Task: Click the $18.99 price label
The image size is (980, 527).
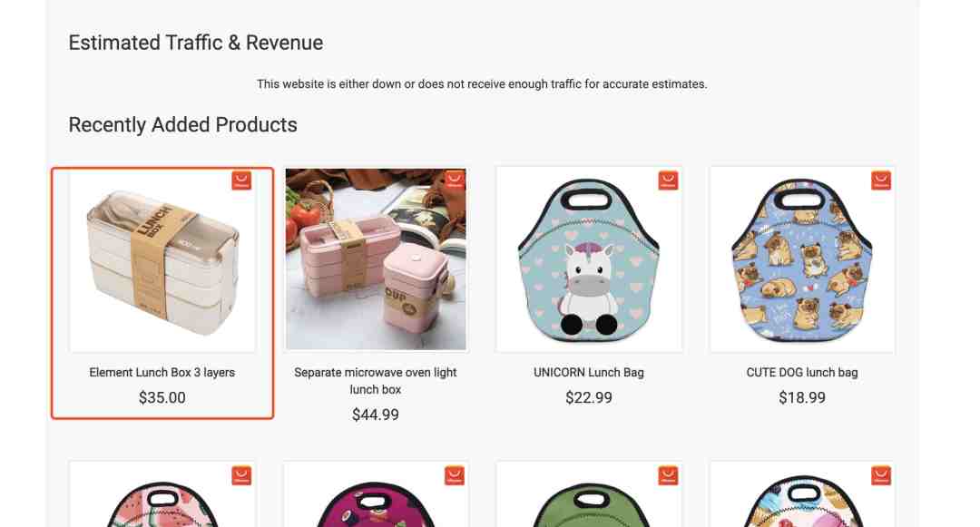Action: pos(802,398)
